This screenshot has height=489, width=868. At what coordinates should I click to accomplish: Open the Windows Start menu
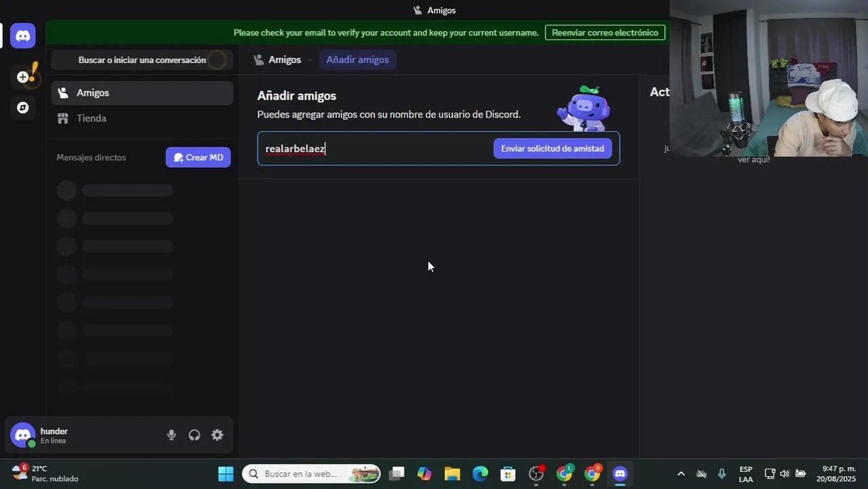(x=225, y=474)
